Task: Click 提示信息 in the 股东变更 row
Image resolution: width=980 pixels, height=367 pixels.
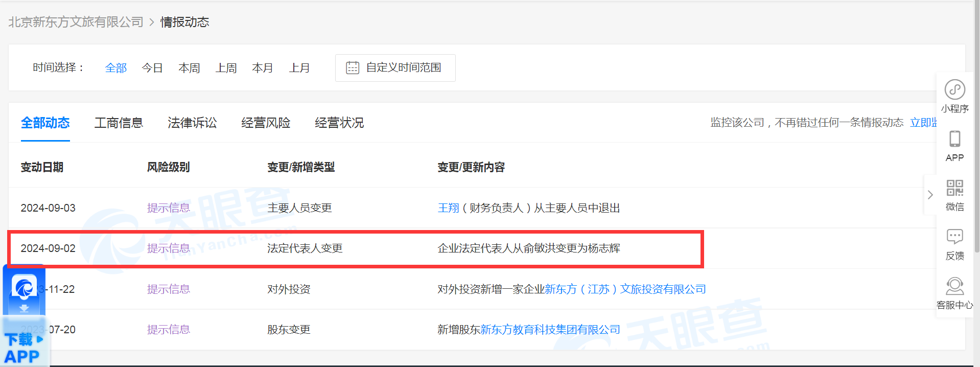Action: click(x=169, y=330)
